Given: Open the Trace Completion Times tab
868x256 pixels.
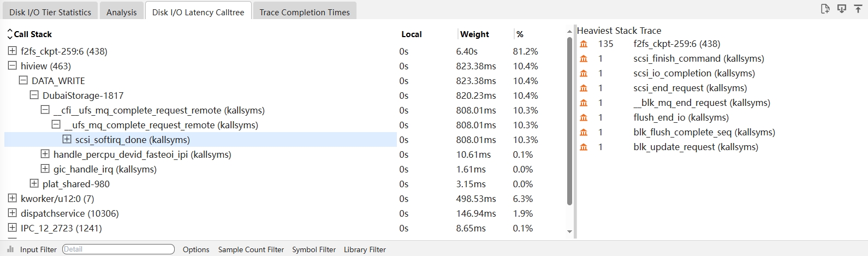Looking at the screenshot, I should [x=305, y=12].
